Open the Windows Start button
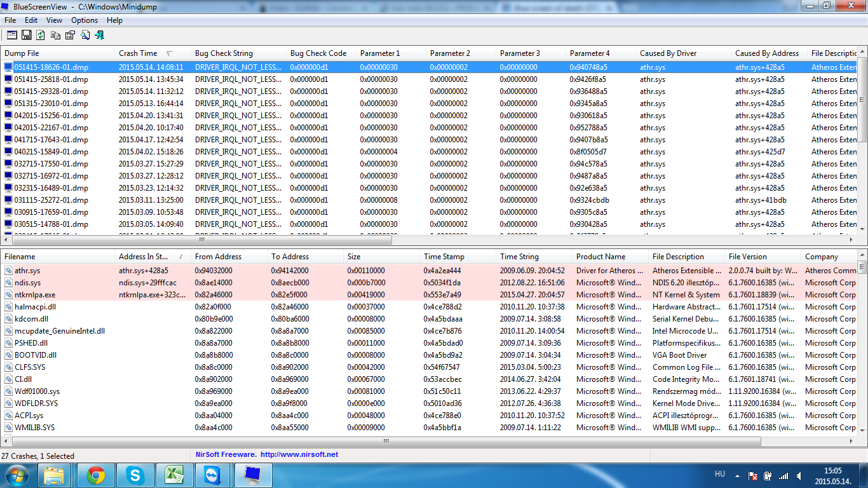 (17, 475)
